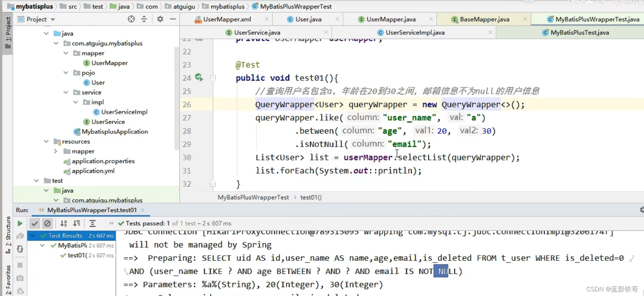
Task: Collapse the service package
Action: (x=66, y=92)
